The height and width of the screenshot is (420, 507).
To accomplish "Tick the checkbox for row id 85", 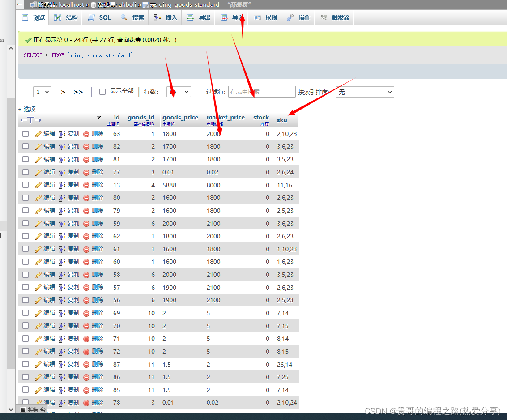I will (26, 390).
